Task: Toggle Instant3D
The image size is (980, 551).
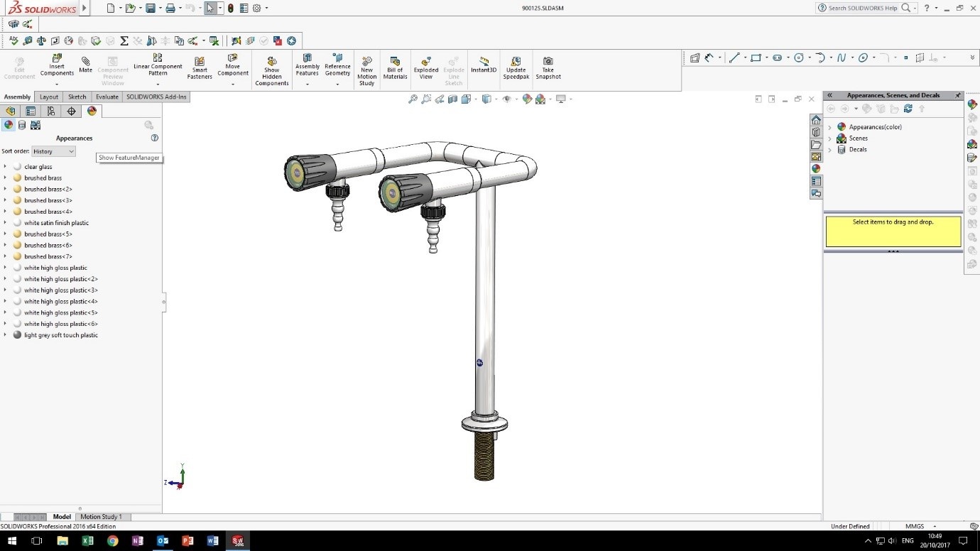Action: point(484,65)
